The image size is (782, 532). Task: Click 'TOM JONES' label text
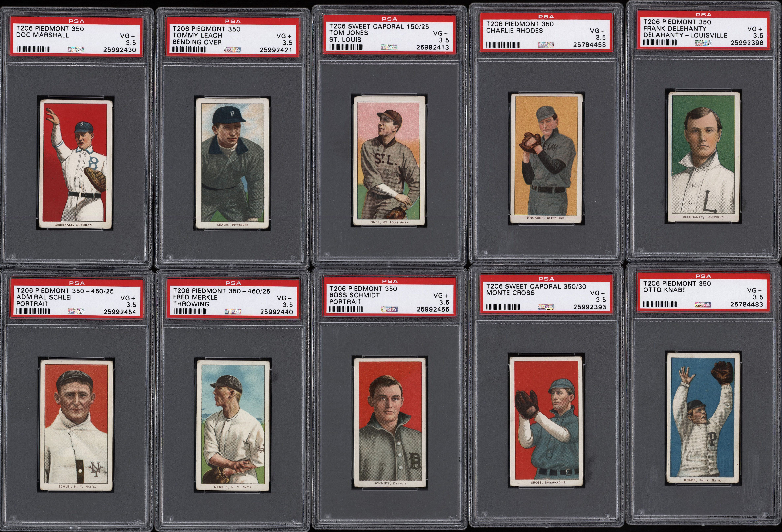(x=349, y=33)
